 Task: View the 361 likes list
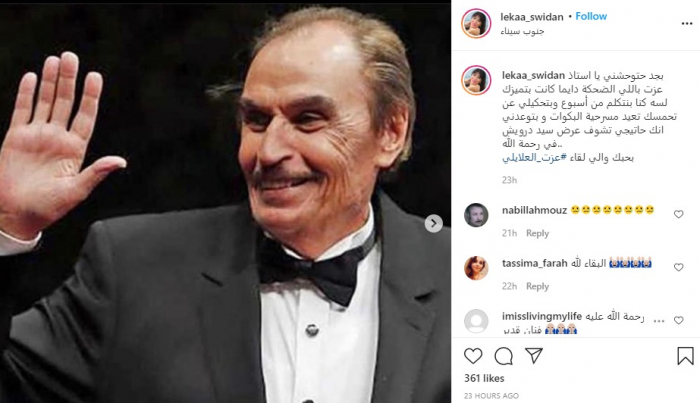tap(486, 380)
